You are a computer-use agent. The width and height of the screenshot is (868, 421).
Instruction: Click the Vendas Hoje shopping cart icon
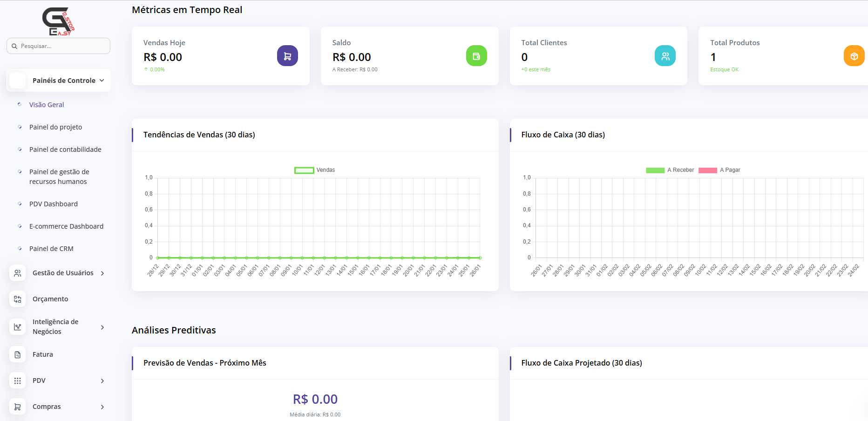(x=287, y=56)
